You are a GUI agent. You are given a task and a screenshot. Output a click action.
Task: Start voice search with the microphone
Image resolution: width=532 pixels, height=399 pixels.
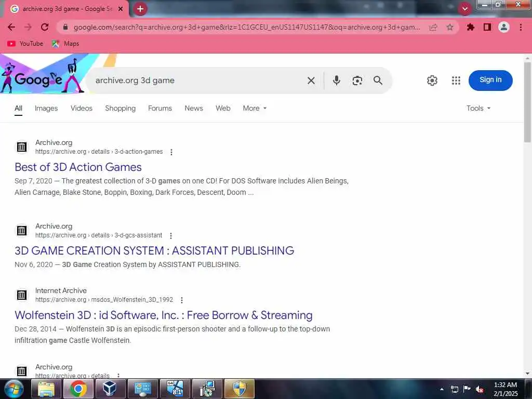coord(337,81)
